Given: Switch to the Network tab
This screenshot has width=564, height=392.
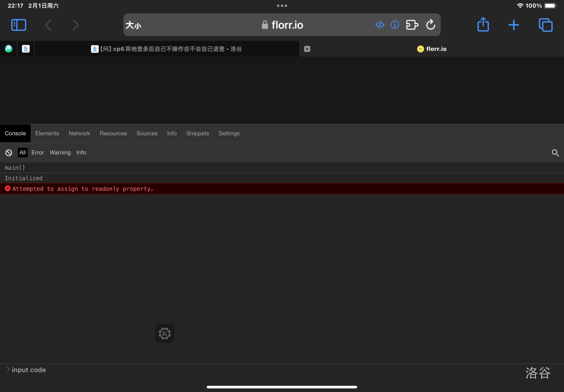Looking at the screenshot, I should click(x=79, y=134).
